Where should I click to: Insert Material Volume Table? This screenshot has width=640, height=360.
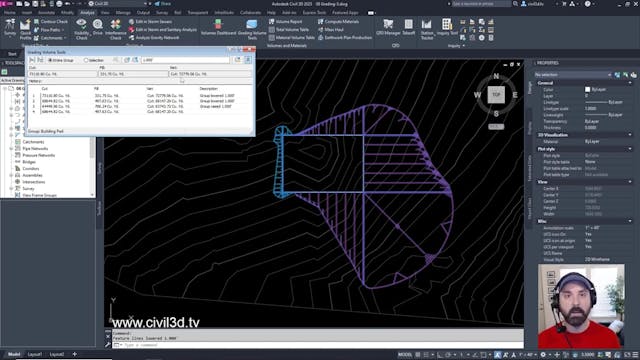click(x=292, y=38)
